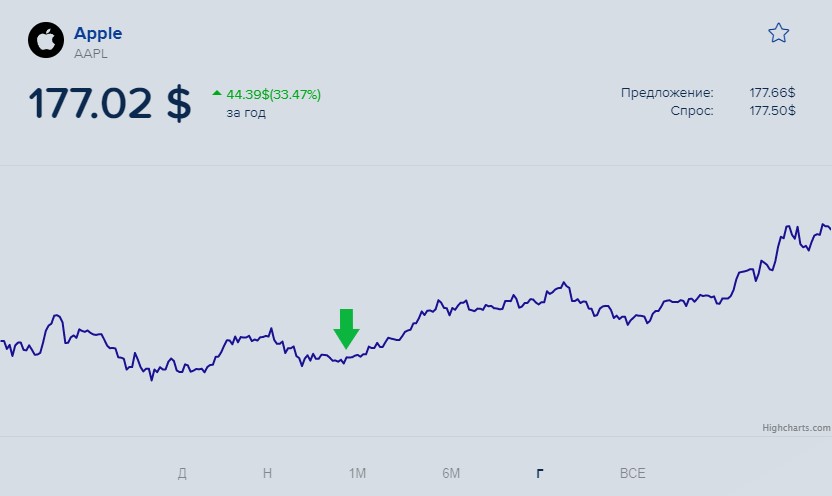Click the Apple logo icon

[x=46, y=40]
